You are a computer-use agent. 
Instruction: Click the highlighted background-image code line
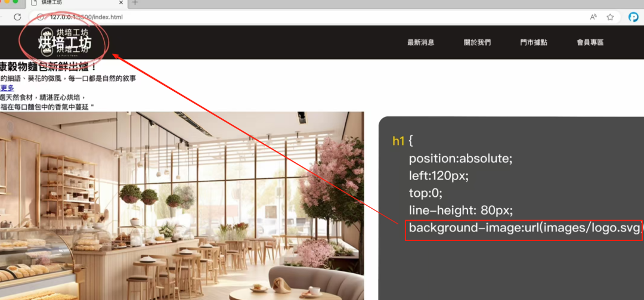[x=524, y=228]
